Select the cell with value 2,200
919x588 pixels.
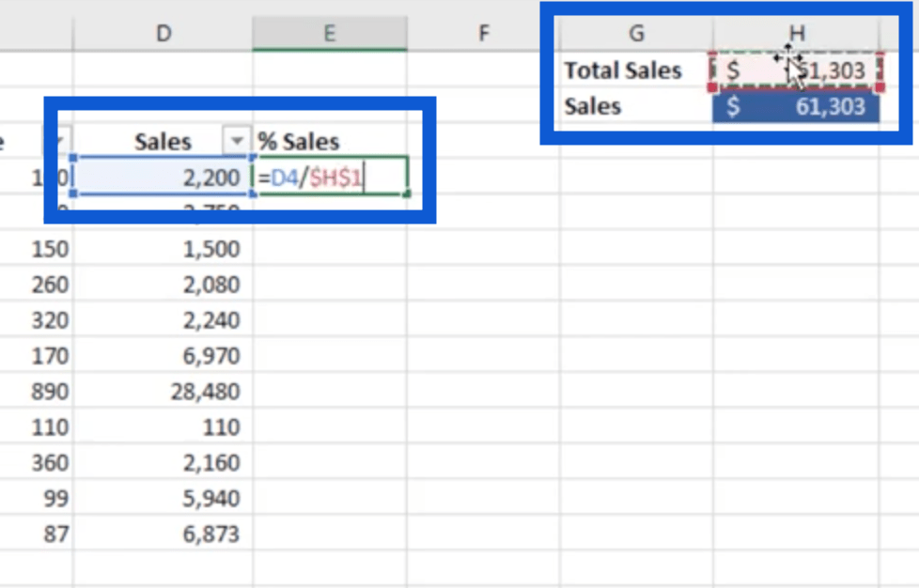tap(164, 177)
